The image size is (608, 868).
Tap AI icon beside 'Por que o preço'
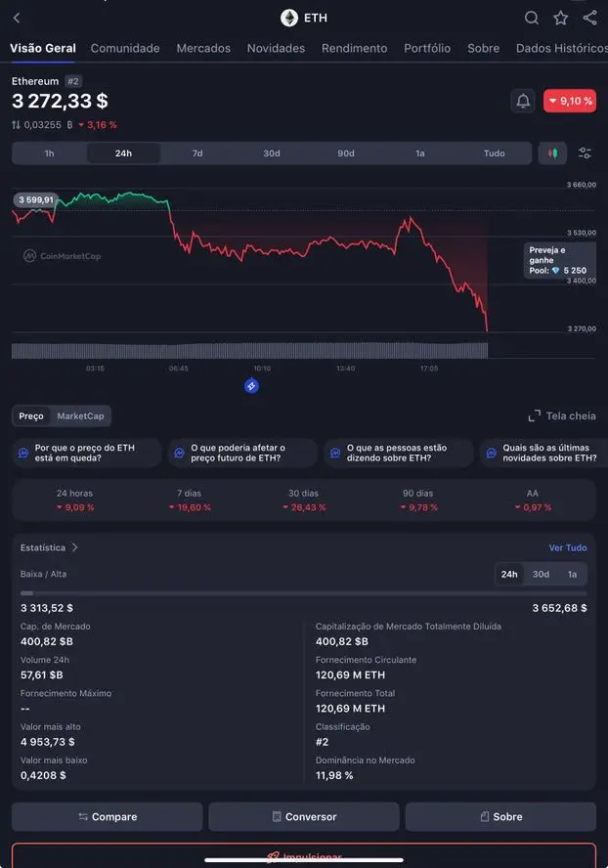pos(23,453)
